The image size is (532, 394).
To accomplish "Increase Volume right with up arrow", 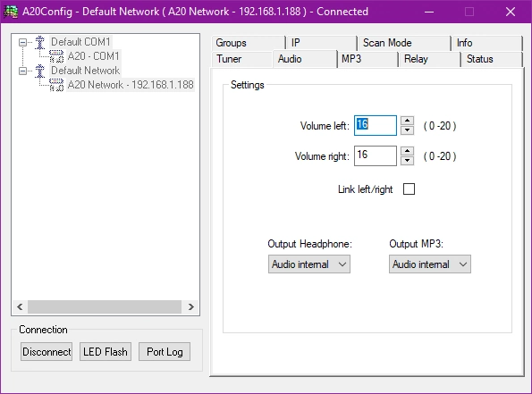I will point(407,151).
